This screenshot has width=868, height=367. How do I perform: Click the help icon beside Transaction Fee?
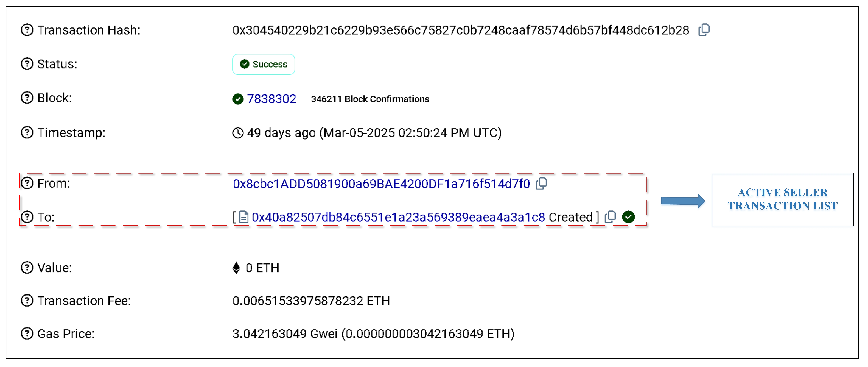[27, 301]
